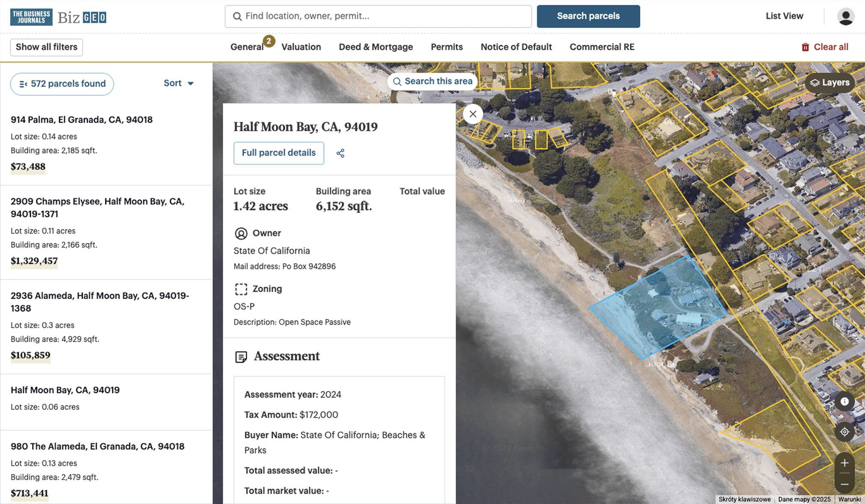Click the share icon in parcel panel
865x504 pixels.
pyautogui.click(x=340, y=153)
